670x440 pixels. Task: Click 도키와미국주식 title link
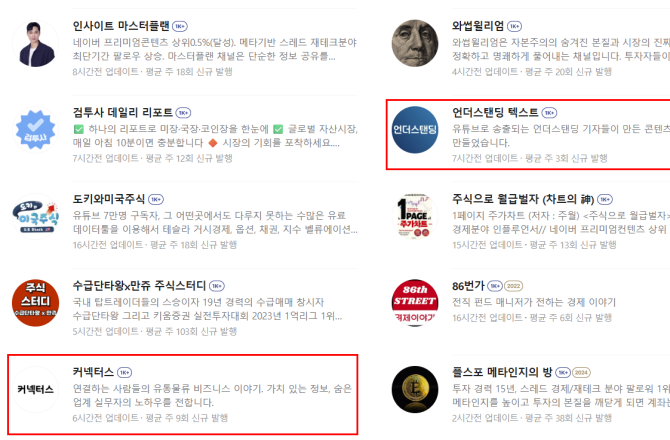coord(109,199)
